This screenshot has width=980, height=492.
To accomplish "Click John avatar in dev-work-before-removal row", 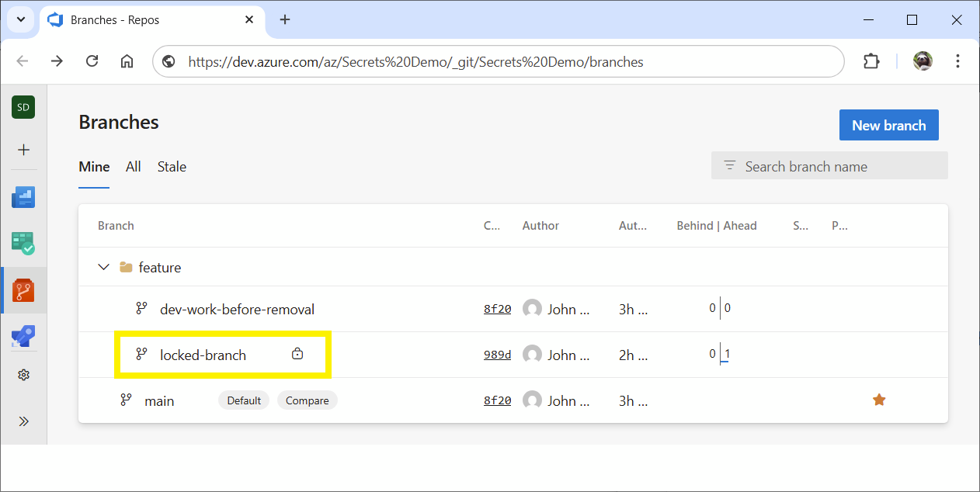I will coord(532,309).
